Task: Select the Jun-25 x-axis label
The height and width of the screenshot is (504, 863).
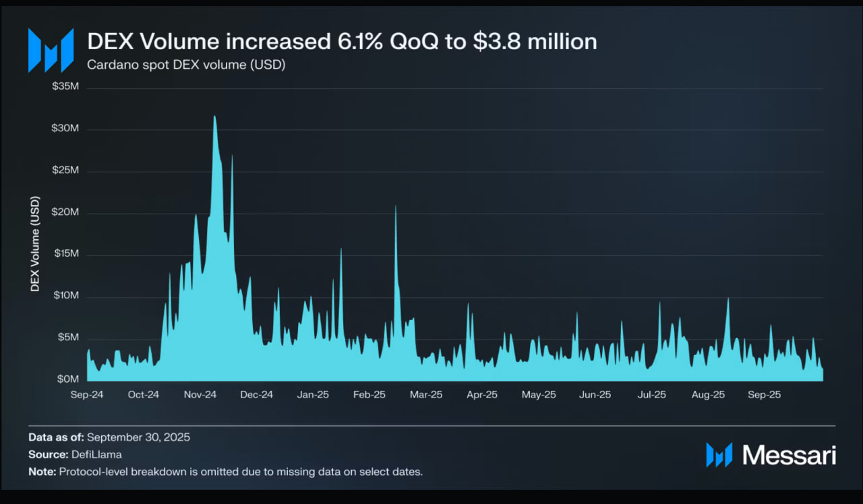Action: pyautogui.click(x=595, y=395)
